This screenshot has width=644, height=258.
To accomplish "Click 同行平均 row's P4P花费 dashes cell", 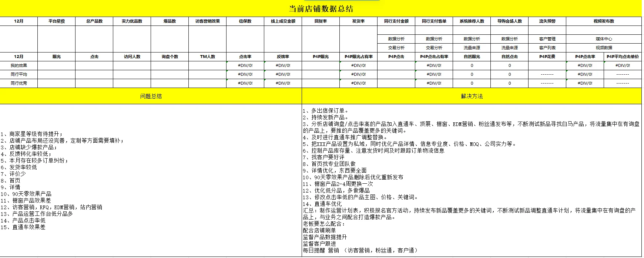I will coord(547,74).
